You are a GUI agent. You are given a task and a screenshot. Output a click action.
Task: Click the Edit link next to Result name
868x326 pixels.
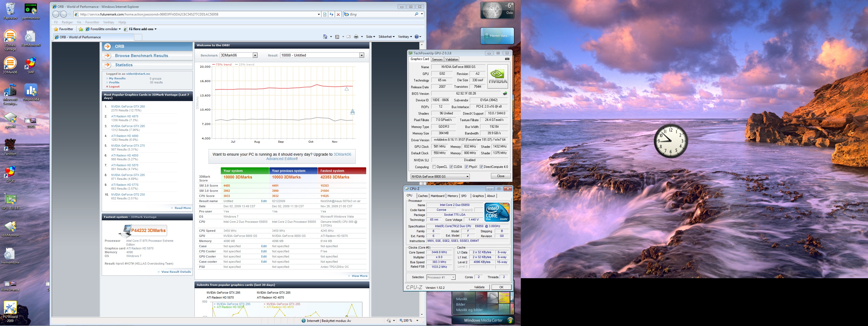(264, 201)
